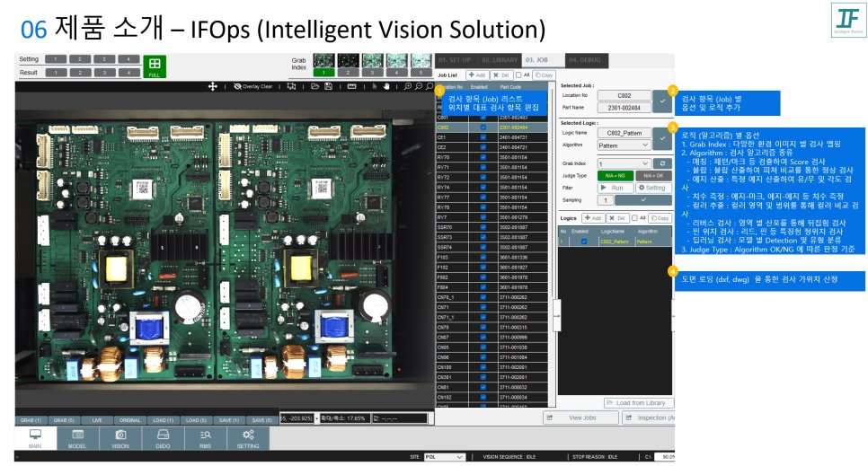The height and width of the screenshot is (466, 868).
Task: Select the arrow pointer tool
Action: tap(375, 86)
